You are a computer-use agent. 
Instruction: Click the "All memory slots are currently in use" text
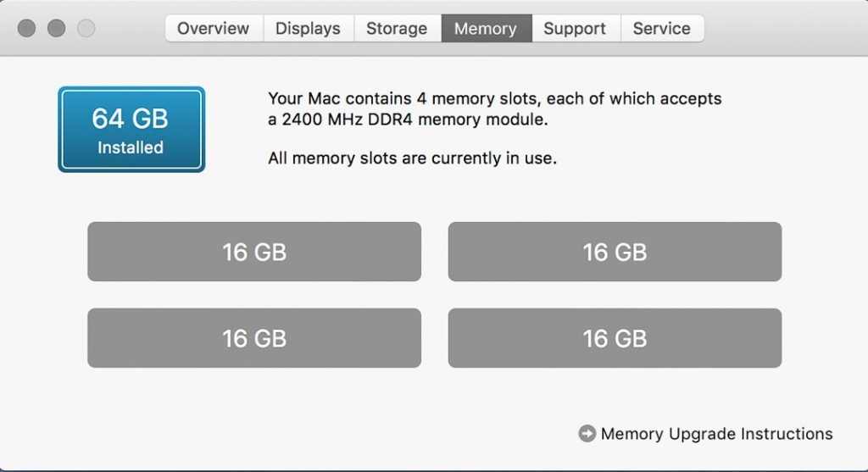click(x=412, y=158)
